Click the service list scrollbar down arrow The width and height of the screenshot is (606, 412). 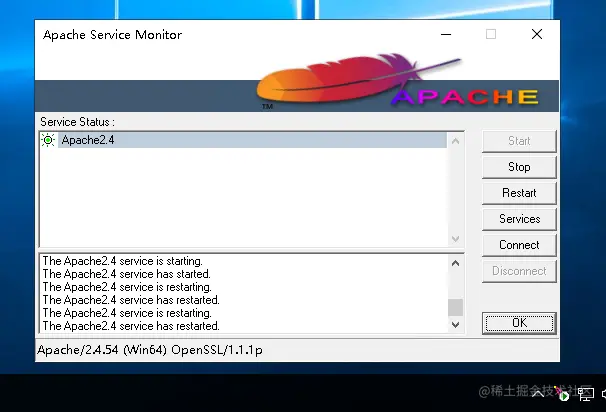(x=455, y=238)
